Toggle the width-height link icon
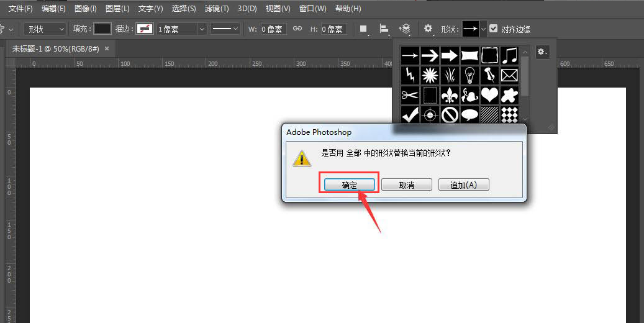 (297, 29)
